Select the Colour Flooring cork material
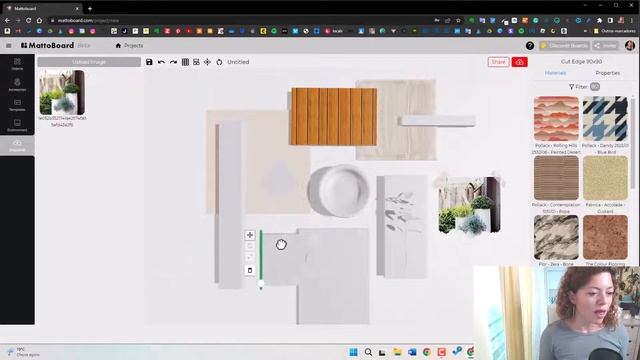The width and height of the screenshot is (640, 360). pos(605,237)
